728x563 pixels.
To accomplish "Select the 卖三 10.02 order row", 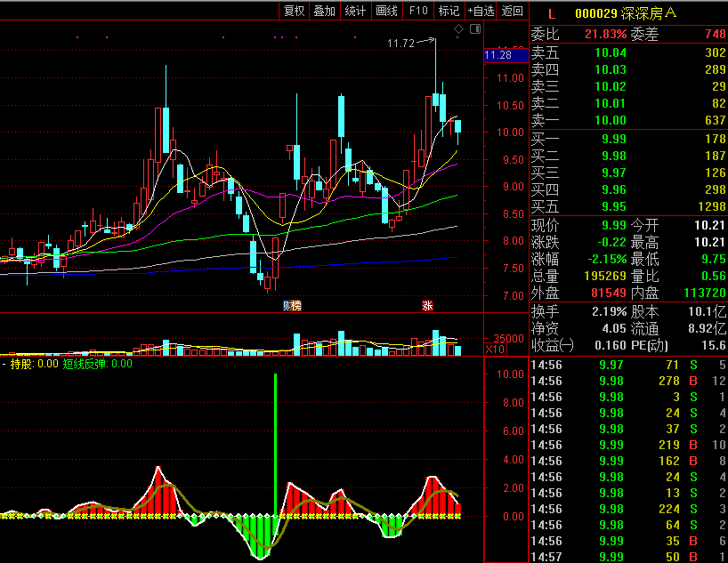I will pyautogui.click(x=628, y=86).
